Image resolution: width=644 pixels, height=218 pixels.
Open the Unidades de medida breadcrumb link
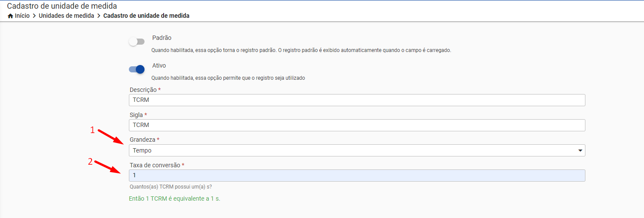pyautogui.click(x=66, y=16)
